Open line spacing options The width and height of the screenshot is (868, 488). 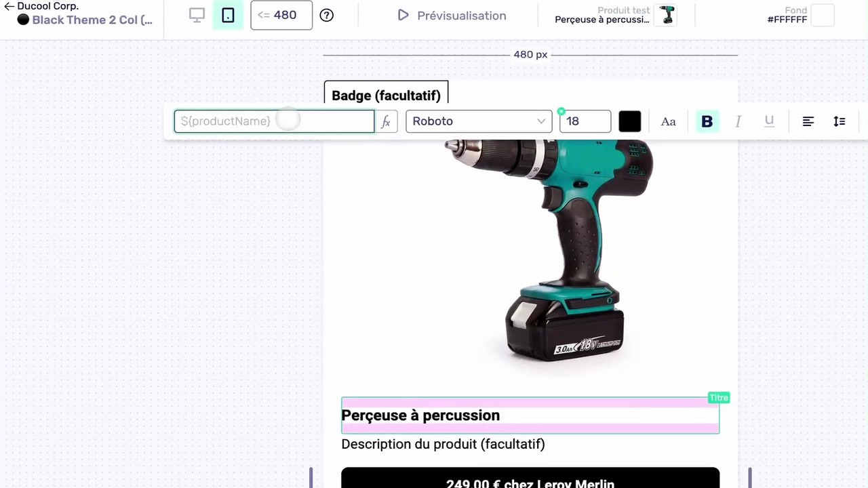(840, 121)
